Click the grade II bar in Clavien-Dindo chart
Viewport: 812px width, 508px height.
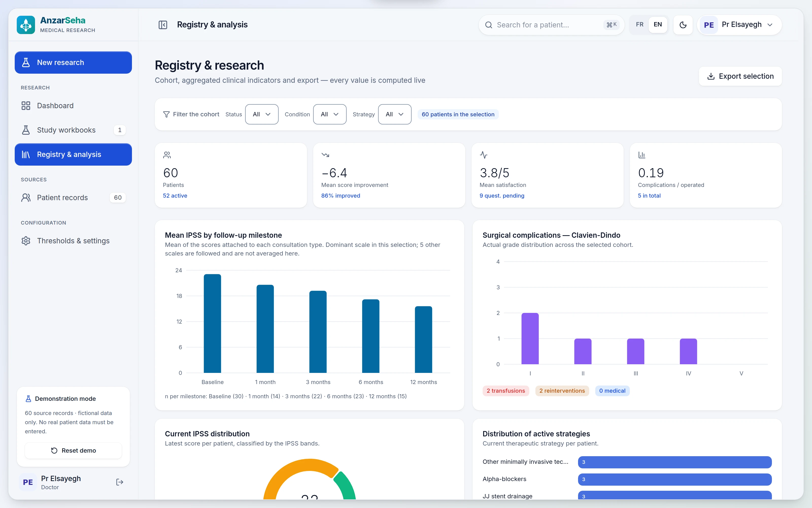tap(583, 352)
